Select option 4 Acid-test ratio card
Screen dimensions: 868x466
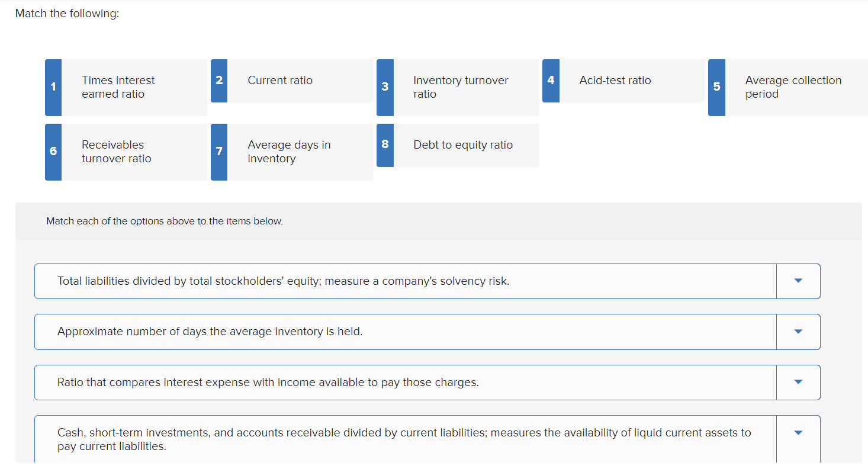click(x=623, y=81)
